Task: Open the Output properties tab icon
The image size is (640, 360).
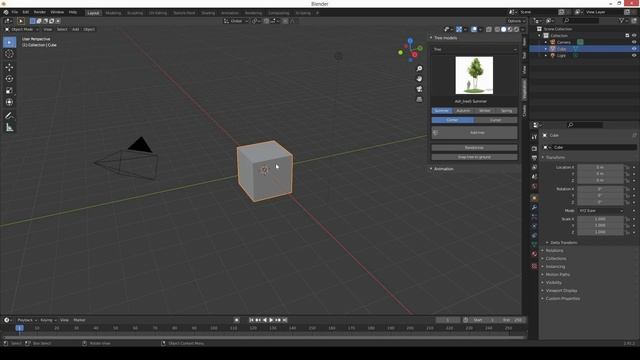Action: point(534,158)
